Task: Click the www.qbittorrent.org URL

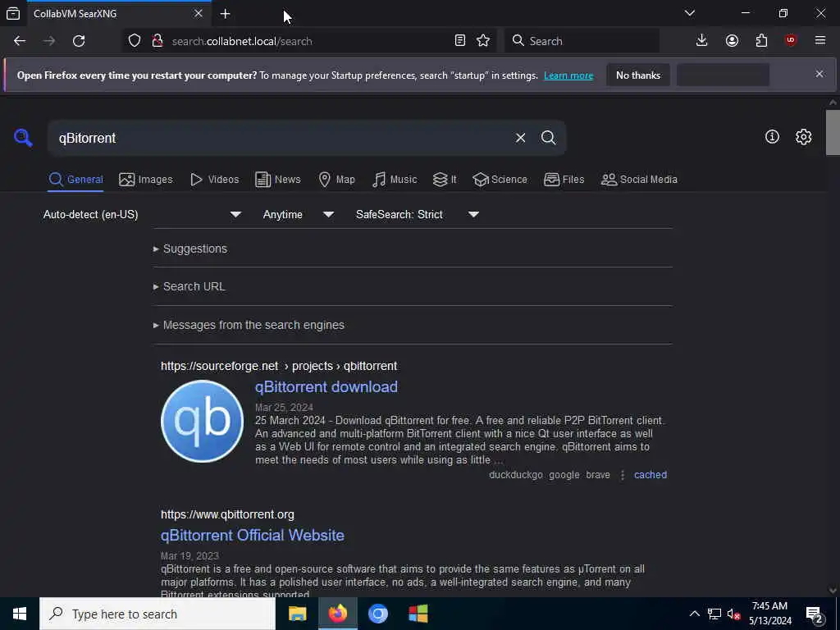Action: (x=227, y=514)
